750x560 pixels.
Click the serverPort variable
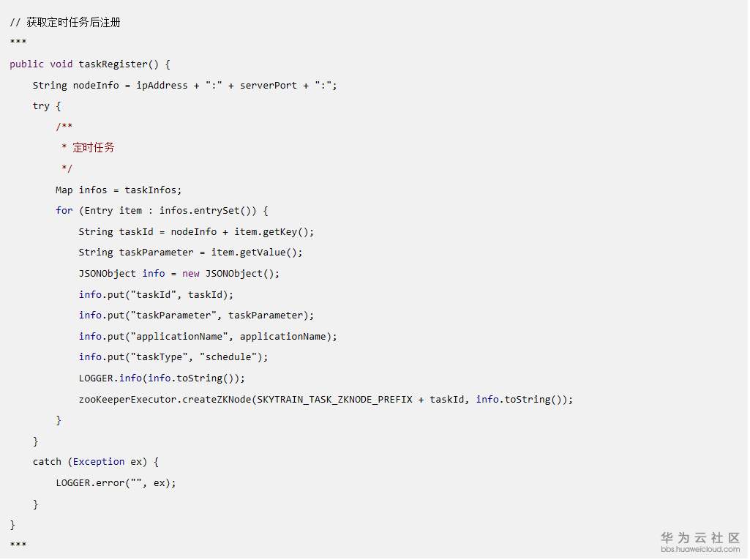point(269,85)
